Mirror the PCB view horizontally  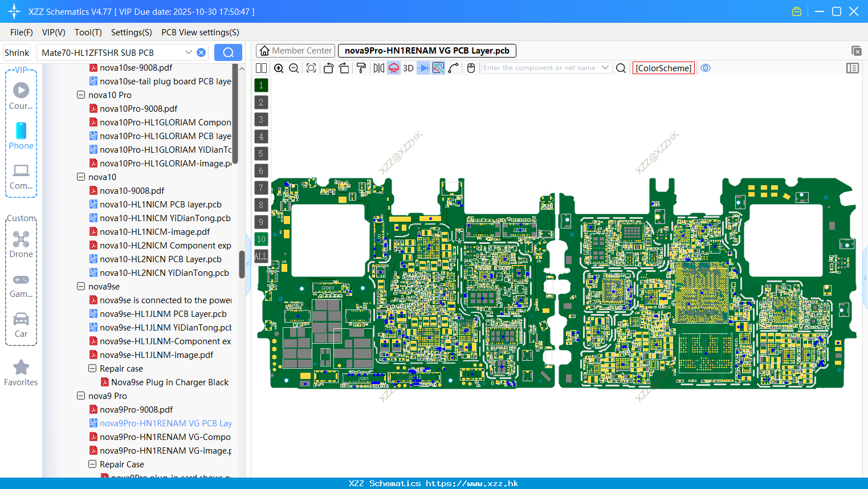378,68
